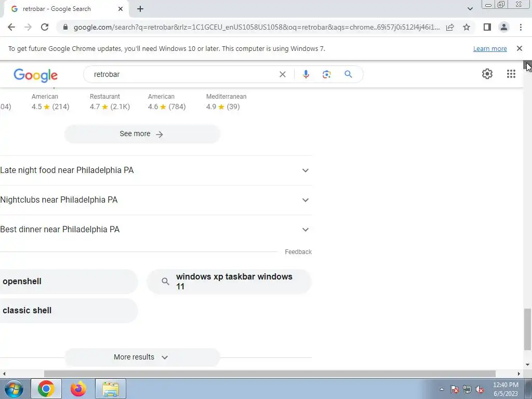This screenshot has height=399, width=532.
Task: Click the horizontal scrollbar thumb
Action: [270, 374]
